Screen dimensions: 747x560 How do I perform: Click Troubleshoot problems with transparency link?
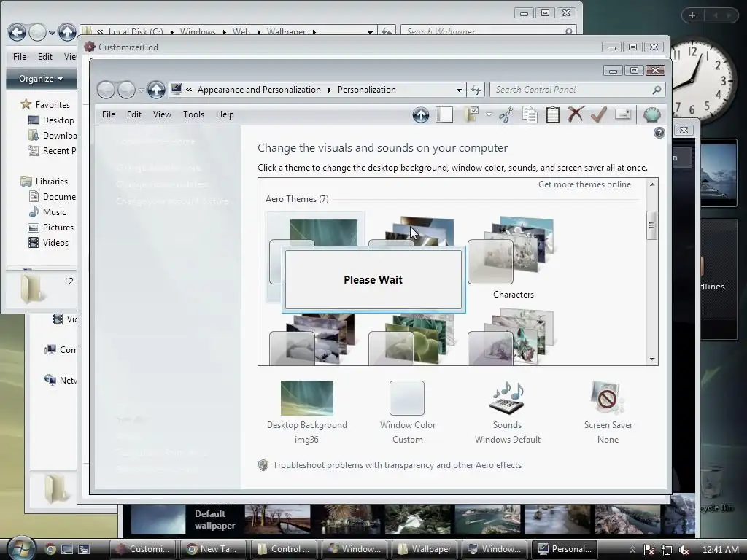397,465
